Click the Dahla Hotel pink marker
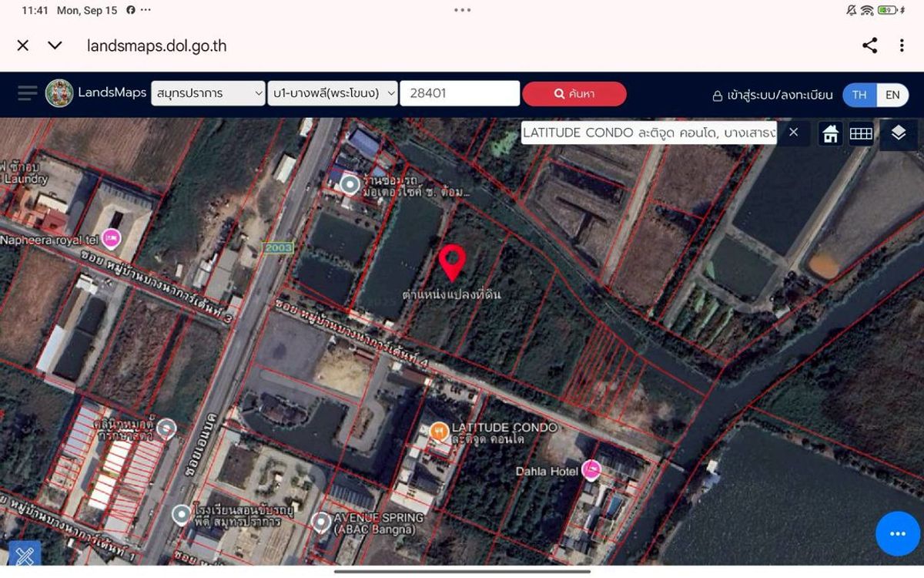Screen dimensions: 924x578 click(591, 469)
